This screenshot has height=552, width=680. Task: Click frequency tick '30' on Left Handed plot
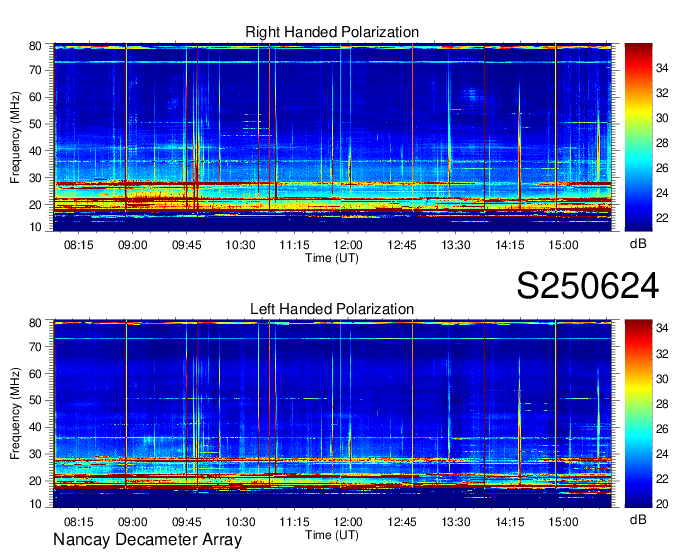click(x=36, y=454)
